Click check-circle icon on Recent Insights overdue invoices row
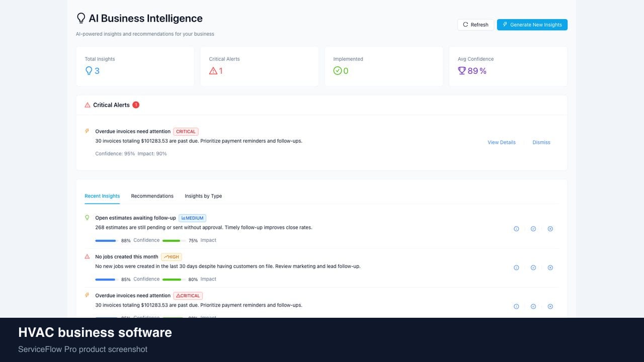This screenshot has height=362, width=644. click(x=533, y=306)
